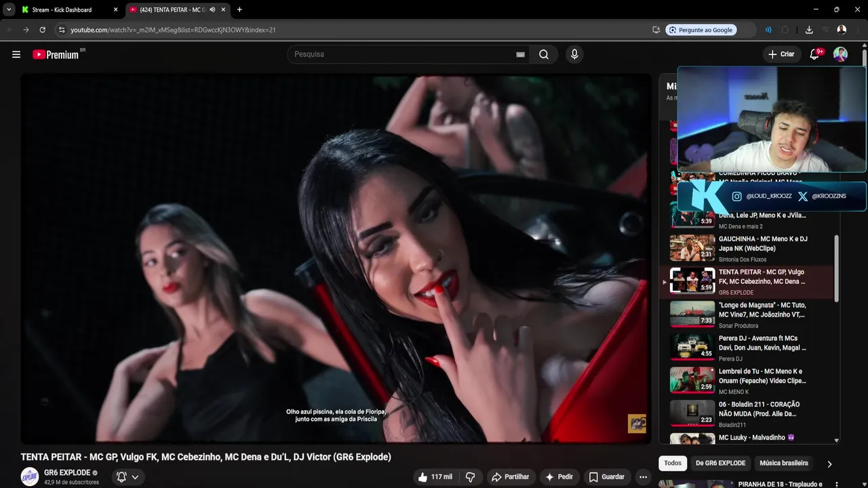Screen dimensions: 868x488
Task: Open the Criar create menu
Action: click(781, 54)
